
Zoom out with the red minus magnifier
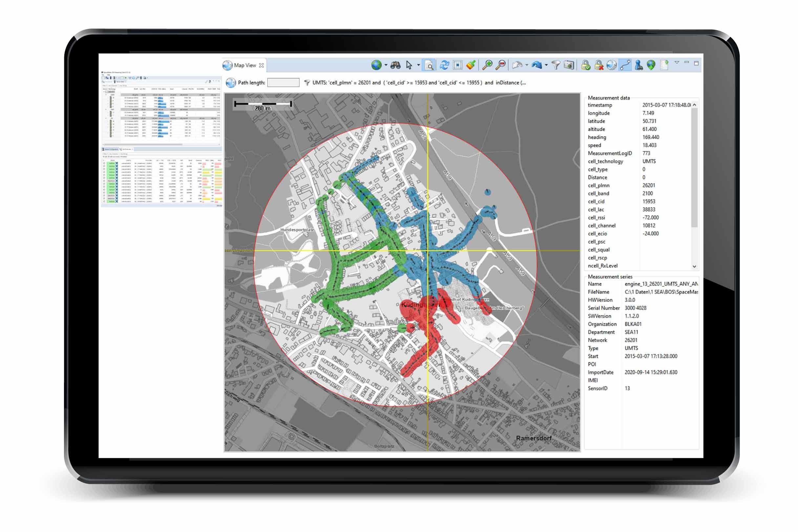point(500,65)
